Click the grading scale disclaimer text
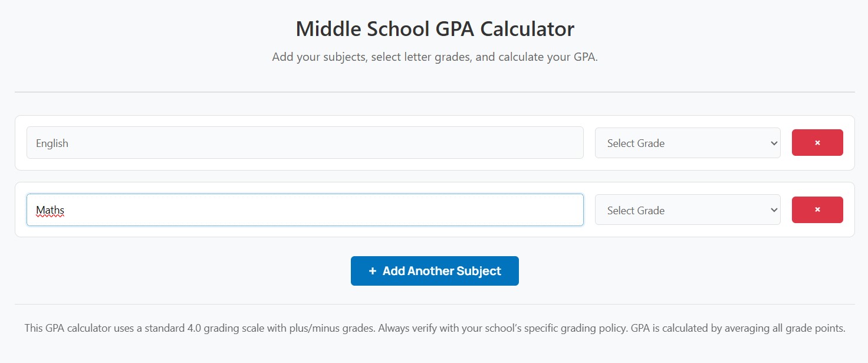 point(435,328)
